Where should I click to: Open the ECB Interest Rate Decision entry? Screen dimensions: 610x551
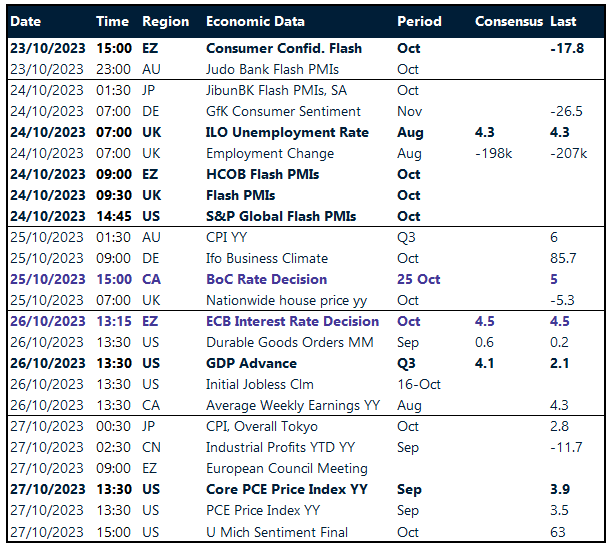292,322
